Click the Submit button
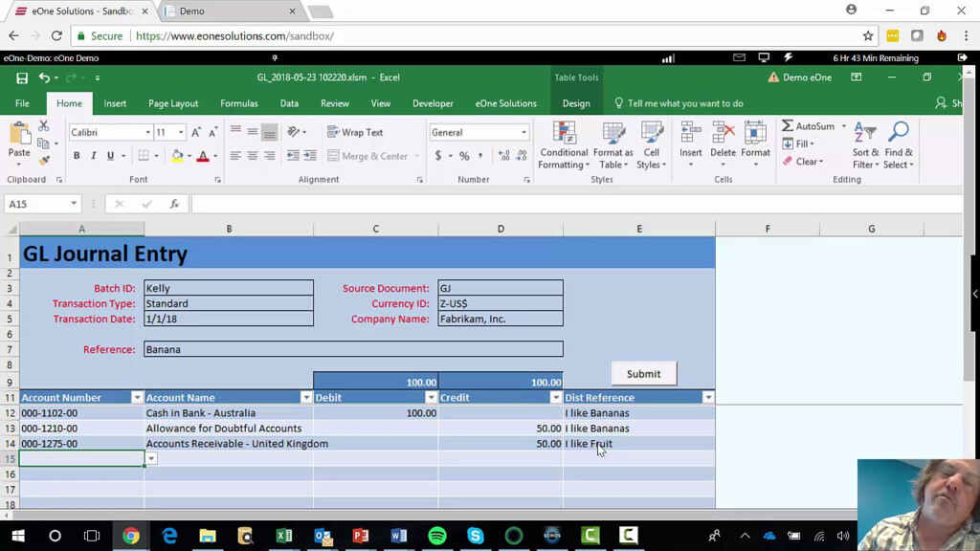 pos(643,374)
